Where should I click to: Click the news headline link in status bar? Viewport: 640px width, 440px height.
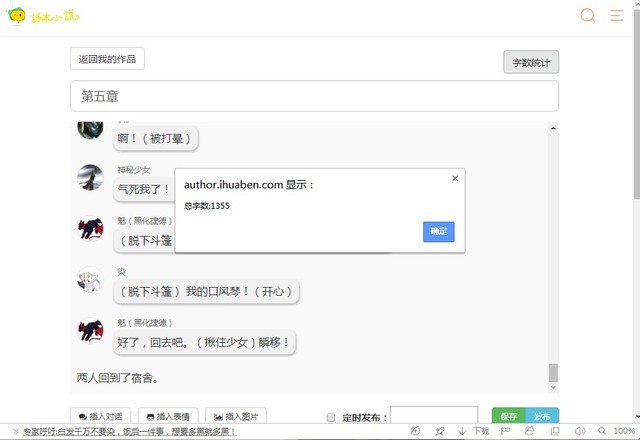pyautogui.click(x=128, y=432)
